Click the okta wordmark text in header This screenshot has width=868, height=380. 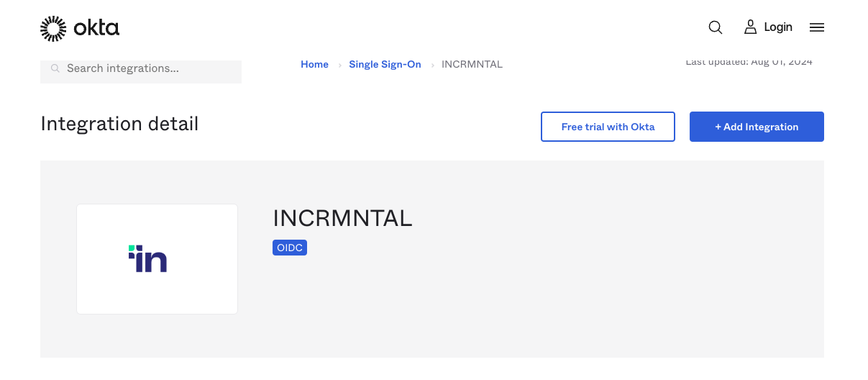(x=96, y=28)
